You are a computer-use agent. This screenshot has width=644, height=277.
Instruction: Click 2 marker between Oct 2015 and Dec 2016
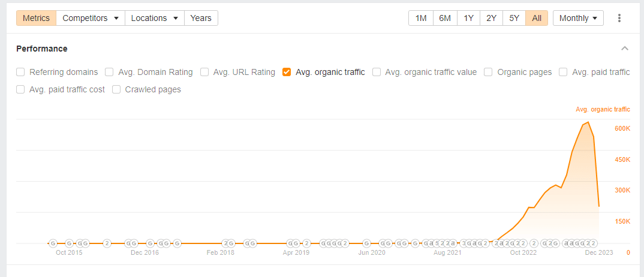(x=107, y=243)
